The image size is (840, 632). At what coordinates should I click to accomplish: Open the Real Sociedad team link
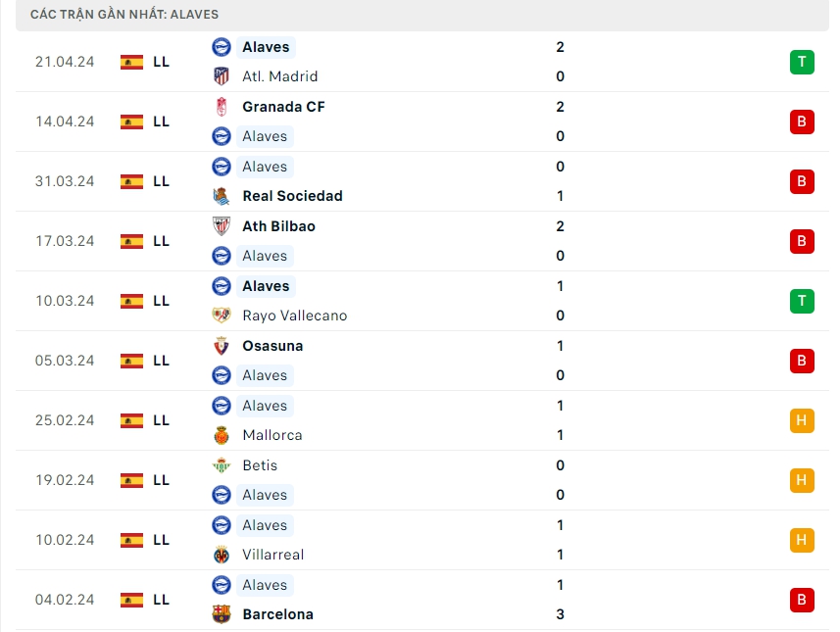292,196
